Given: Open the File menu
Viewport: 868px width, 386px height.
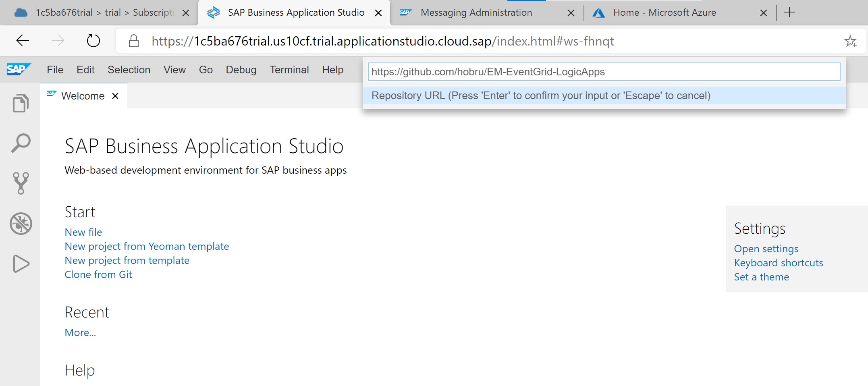Looking at the screenshot, I should click(x=55, y=70).
